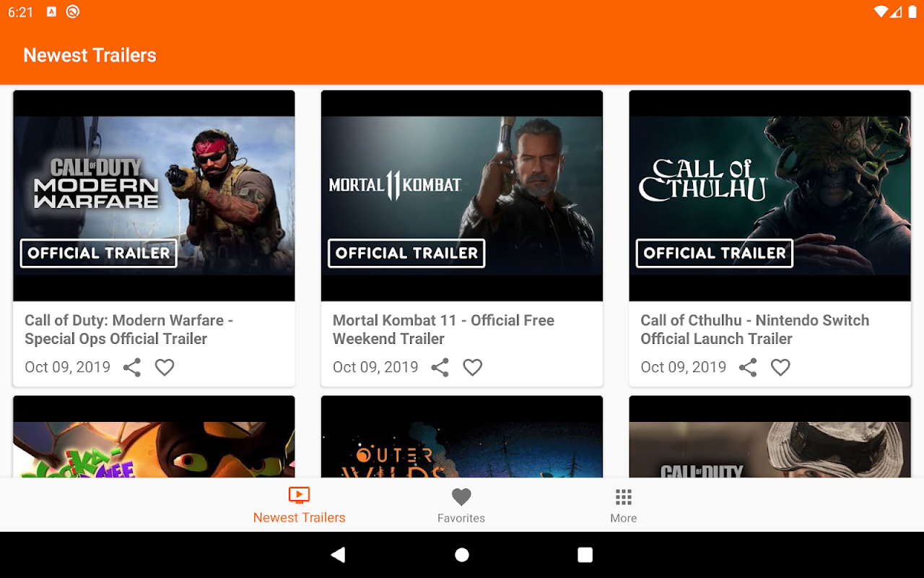Switch to the Newest Trailers tab
The width and height of the screenshot is (924, 578).
coord(299,505)
